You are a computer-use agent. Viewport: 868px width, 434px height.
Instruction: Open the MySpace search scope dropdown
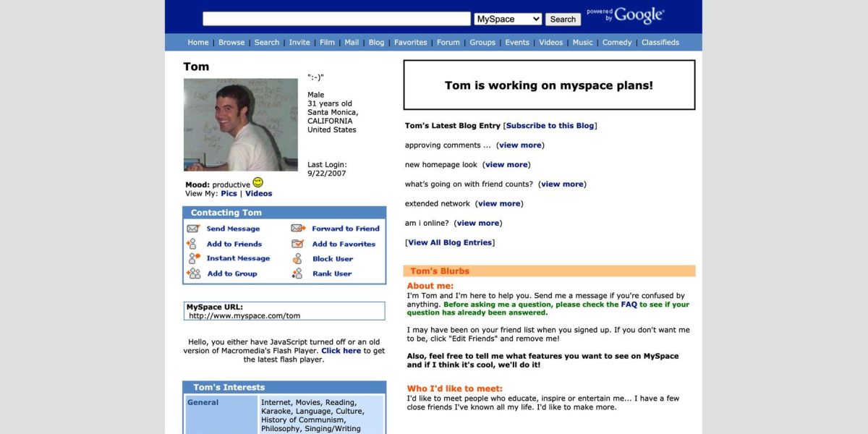click(508, 18)
